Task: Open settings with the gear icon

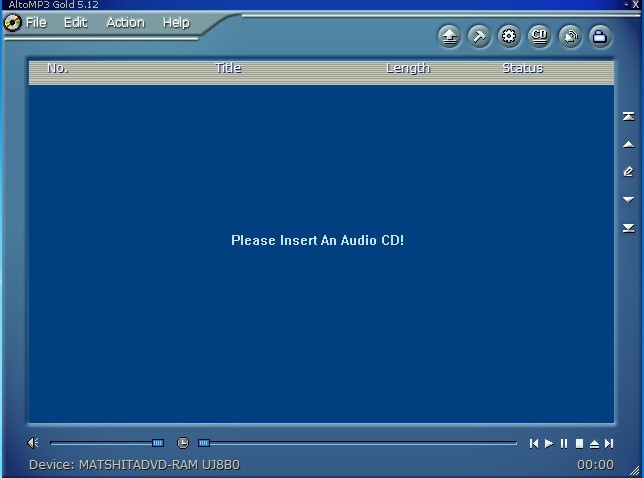Action: click(509, 37)
